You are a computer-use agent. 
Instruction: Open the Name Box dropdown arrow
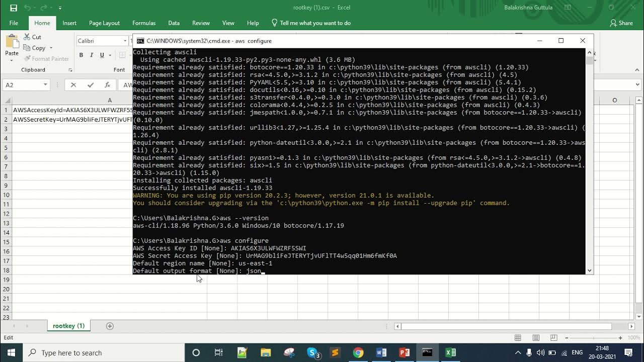[x=45, y=85]
